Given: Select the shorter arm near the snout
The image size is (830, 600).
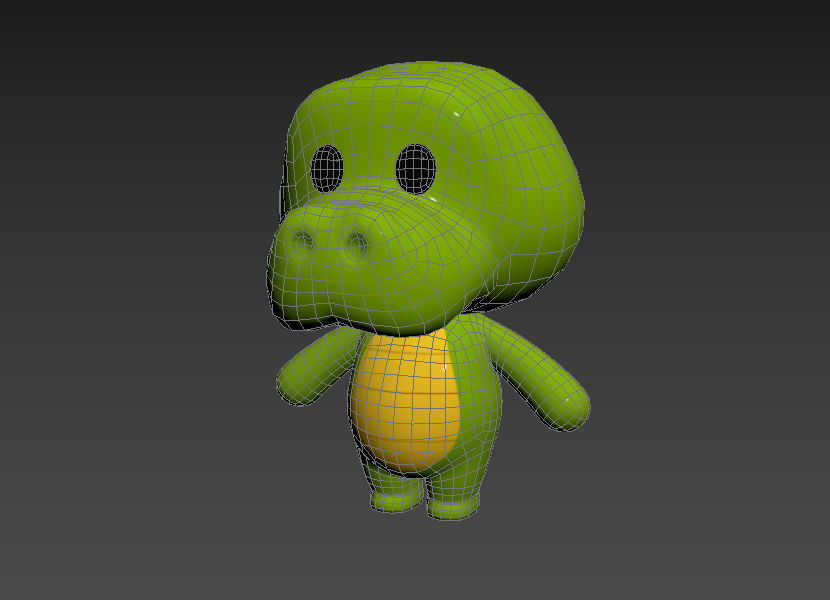Looking at the screenshot, I should (318, 366).
